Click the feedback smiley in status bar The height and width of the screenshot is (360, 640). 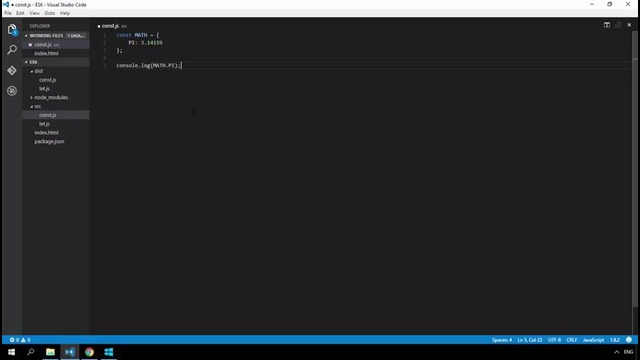[629, 340]
